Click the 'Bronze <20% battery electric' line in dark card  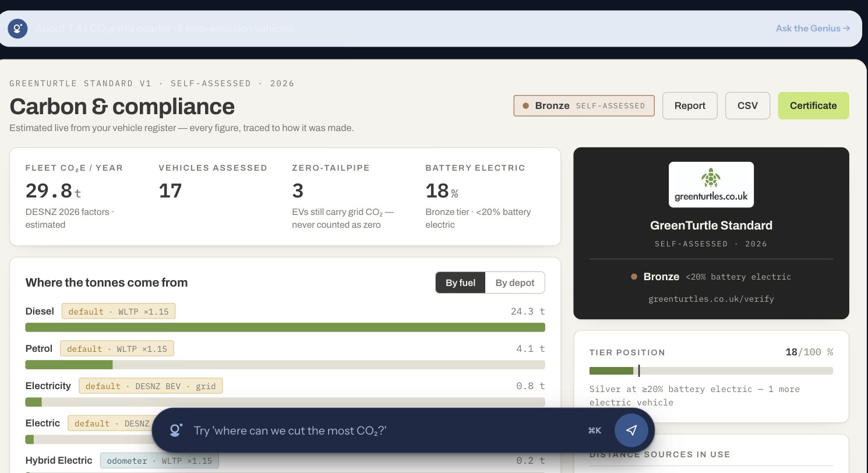click(711, 277)
